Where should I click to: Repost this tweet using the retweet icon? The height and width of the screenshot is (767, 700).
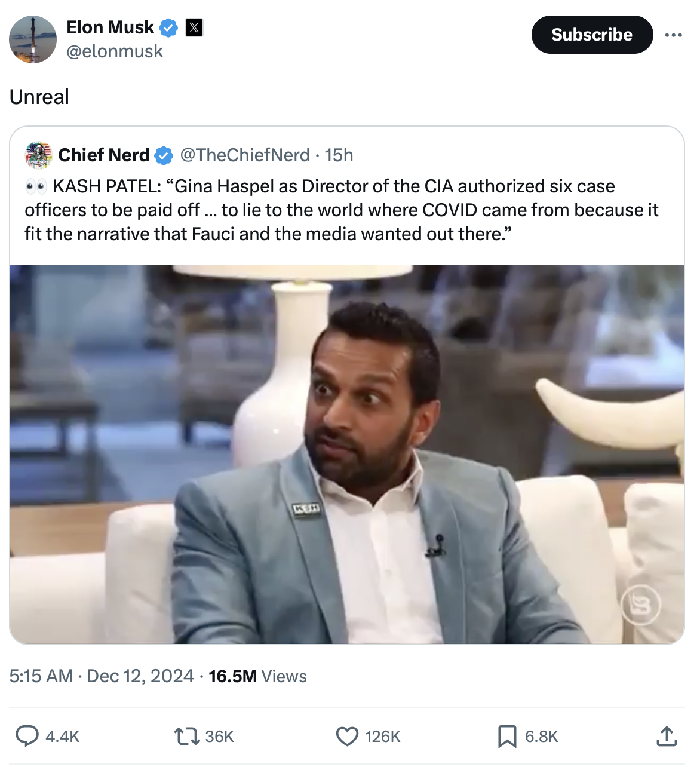coord(186,736)
